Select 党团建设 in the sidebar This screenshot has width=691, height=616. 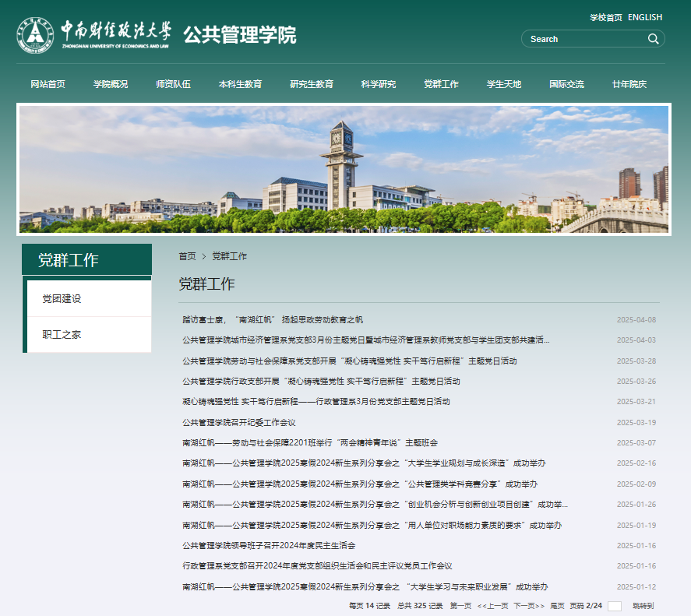coord(62,299)
